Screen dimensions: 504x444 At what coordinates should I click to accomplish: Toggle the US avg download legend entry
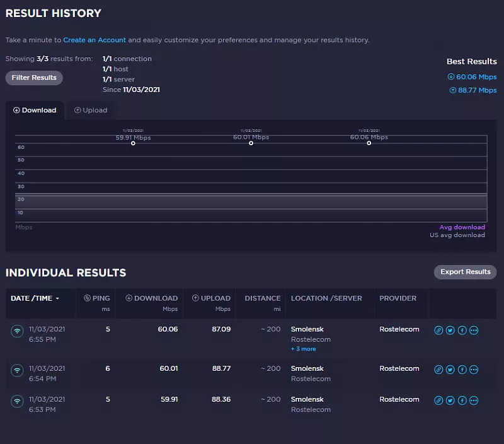(457, 235)
